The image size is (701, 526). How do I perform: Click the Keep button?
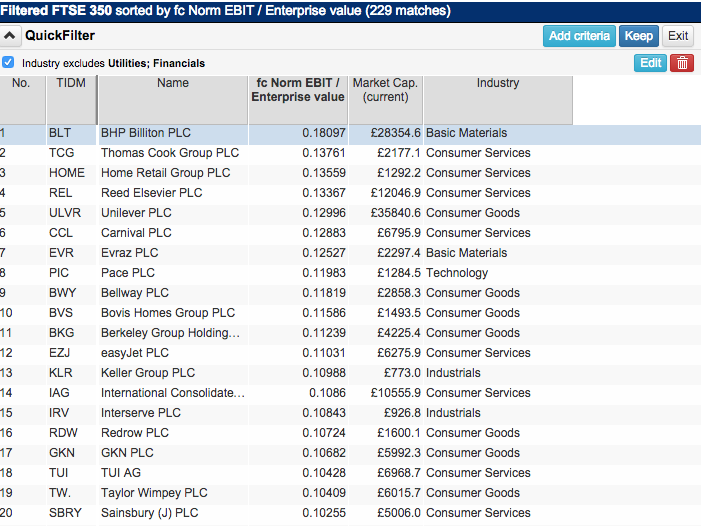pos(638,36)
